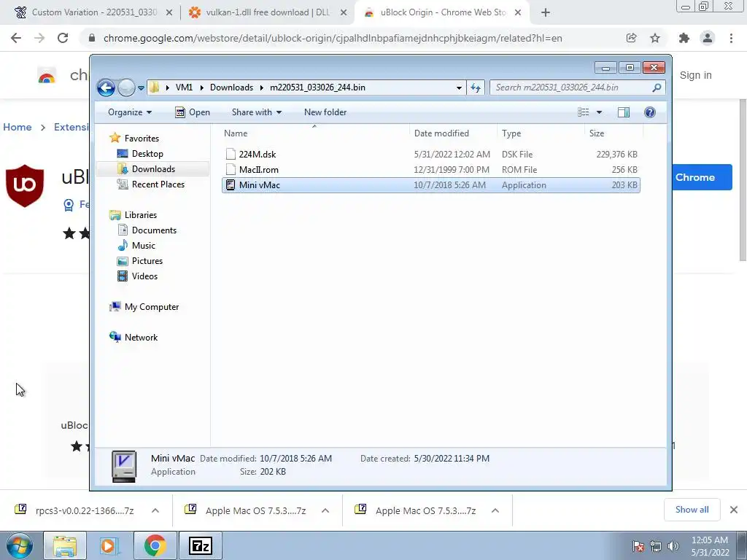This screenshot has width=747, height=560.
Task: Select the uBlock Origin Chrome tab
Action: pos(443,12)
